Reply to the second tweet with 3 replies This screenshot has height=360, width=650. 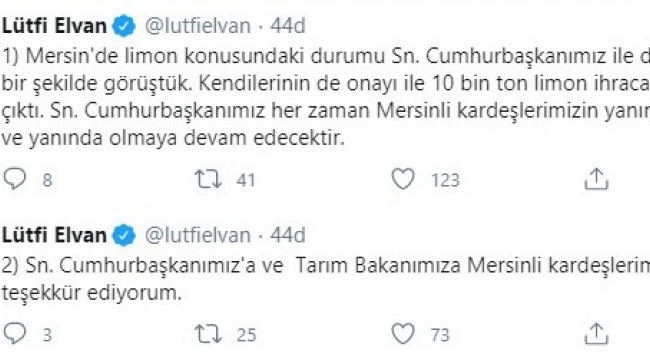click(15, 334)
